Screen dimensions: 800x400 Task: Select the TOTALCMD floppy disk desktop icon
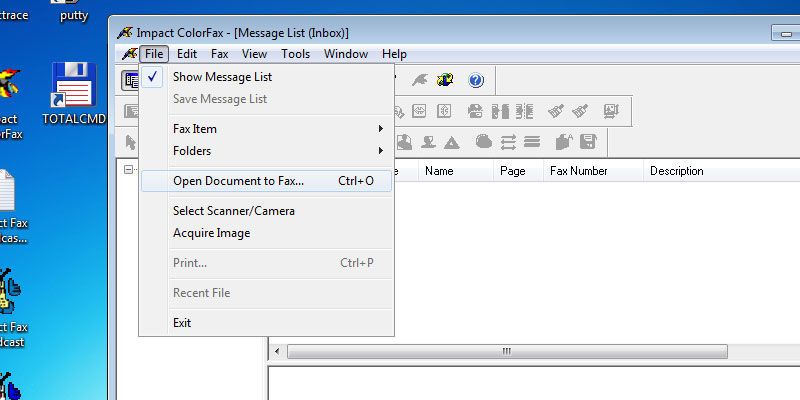[x=74, y=88]
